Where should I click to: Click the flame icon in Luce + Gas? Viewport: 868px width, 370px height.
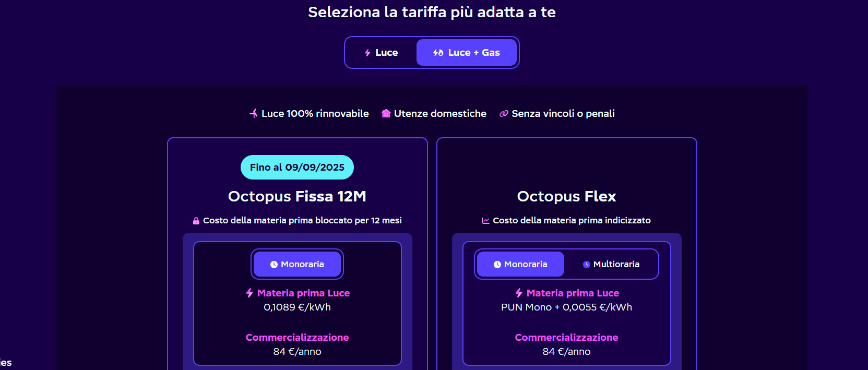438,53
